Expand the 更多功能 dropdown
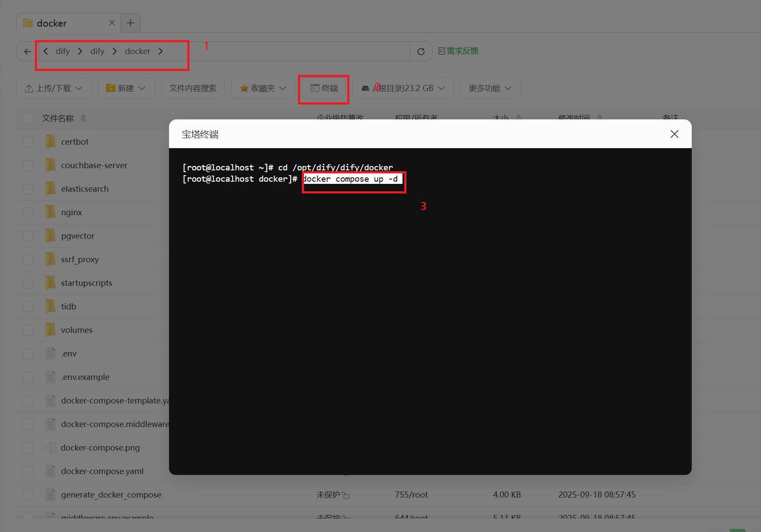The height and width of the screenshot is (532, 761). coord(490,88)
